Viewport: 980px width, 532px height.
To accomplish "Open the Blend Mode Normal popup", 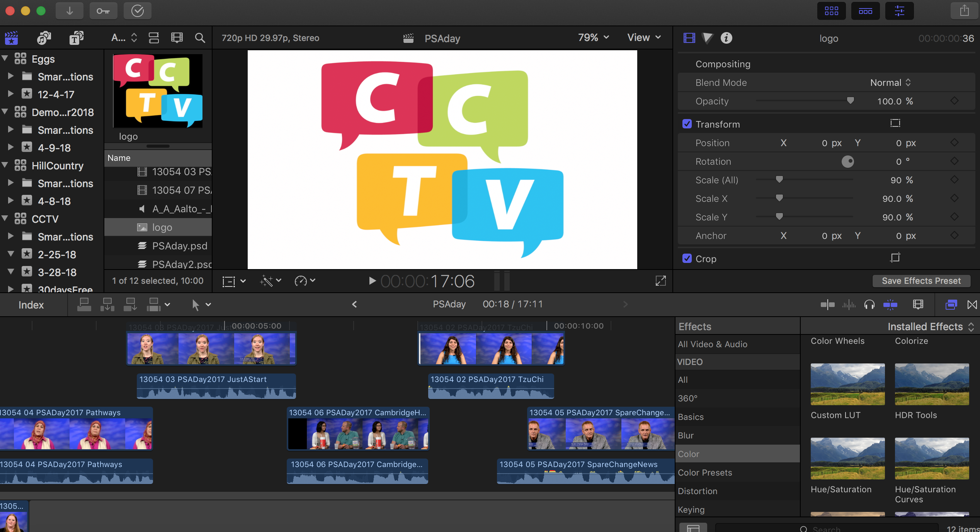I will (890, 82).
